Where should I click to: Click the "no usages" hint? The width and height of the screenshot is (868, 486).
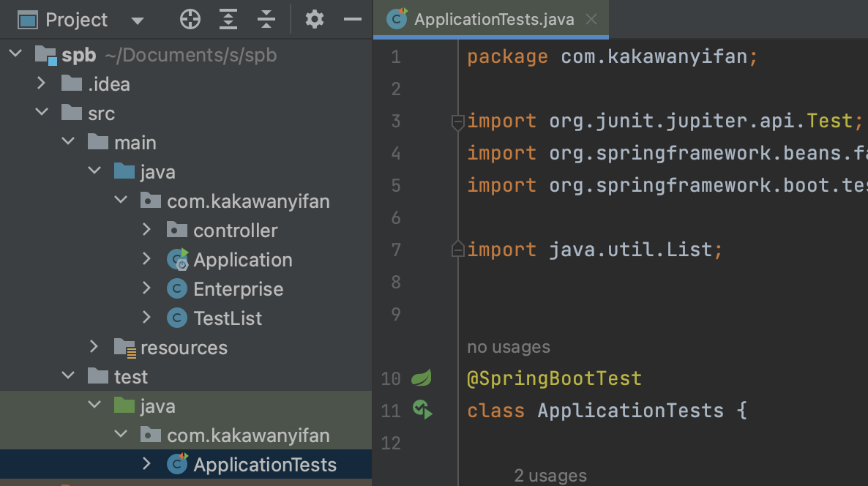(509, 347)
